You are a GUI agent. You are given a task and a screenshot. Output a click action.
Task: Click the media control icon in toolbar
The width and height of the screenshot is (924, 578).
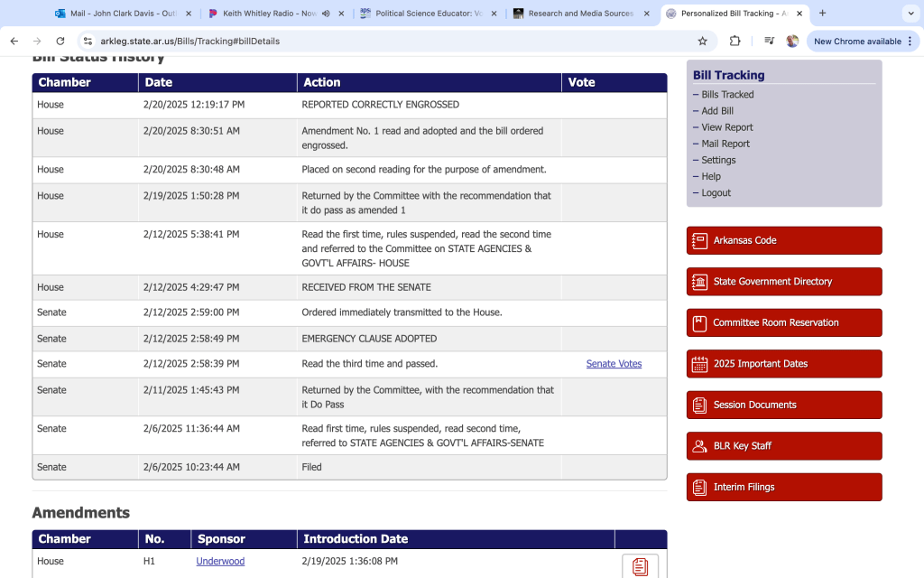pos(769,42)
